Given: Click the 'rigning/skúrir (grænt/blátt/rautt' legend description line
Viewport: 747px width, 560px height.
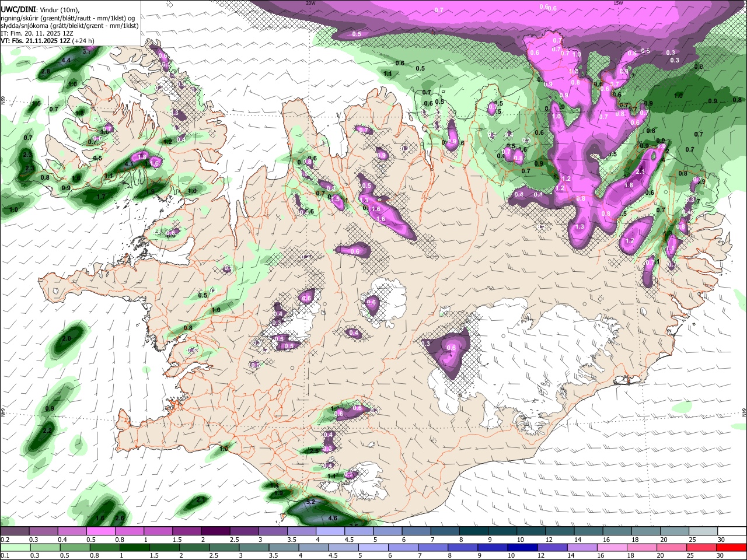Looking at the screenshot, I should 68,17.
